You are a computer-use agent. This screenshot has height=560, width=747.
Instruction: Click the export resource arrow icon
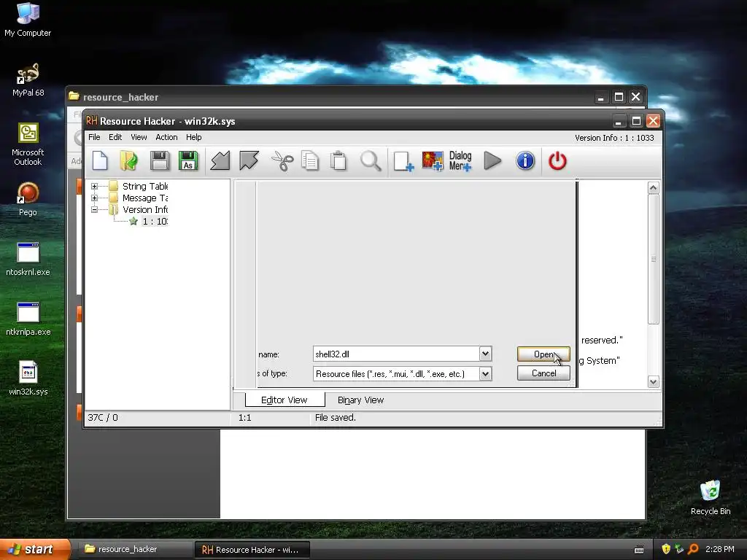click(249, 161)
